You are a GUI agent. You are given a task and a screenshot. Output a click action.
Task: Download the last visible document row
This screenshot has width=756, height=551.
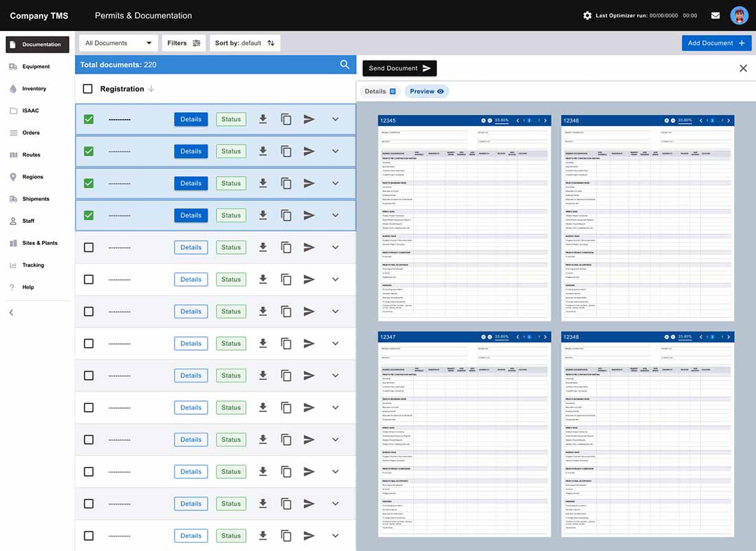(x=263, y=536)
